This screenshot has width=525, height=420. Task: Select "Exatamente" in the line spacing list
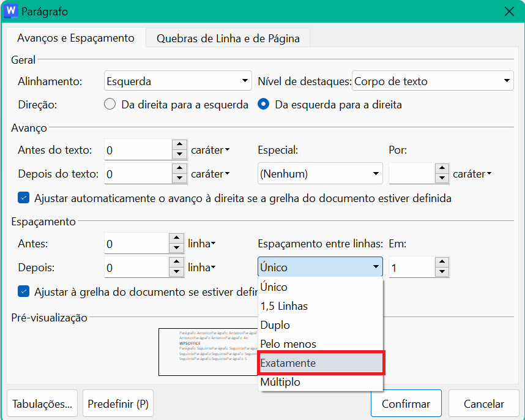click(x=321, y=362)
